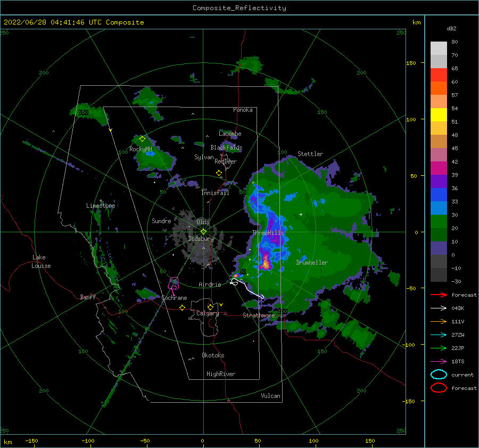The height and width of the screenshot is (448, 479).
Task: Click the dBZ legend heading
Action: [451, 28]
